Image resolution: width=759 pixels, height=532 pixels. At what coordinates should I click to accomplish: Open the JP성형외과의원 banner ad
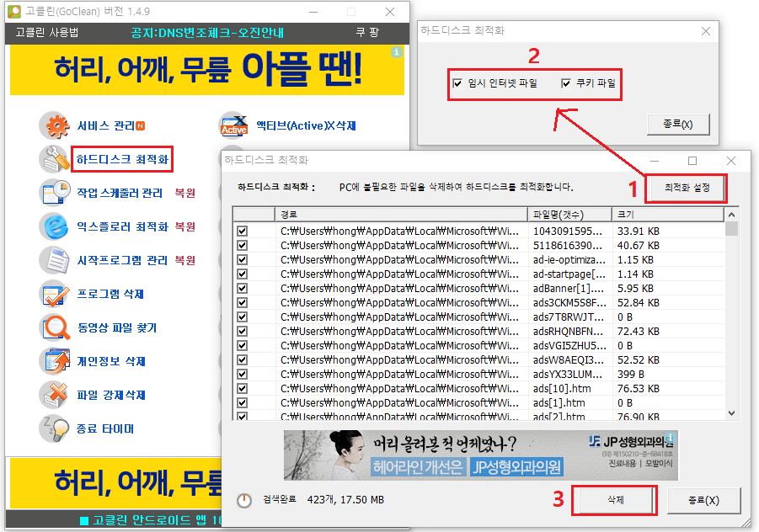click(481, 455)
